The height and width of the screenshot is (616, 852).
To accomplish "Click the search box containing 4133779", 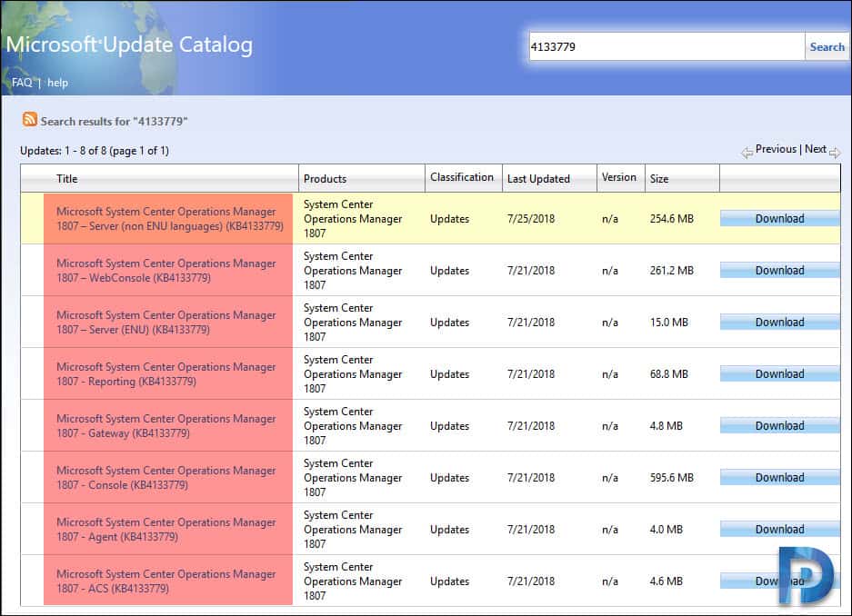I will [x=667, y=46].
